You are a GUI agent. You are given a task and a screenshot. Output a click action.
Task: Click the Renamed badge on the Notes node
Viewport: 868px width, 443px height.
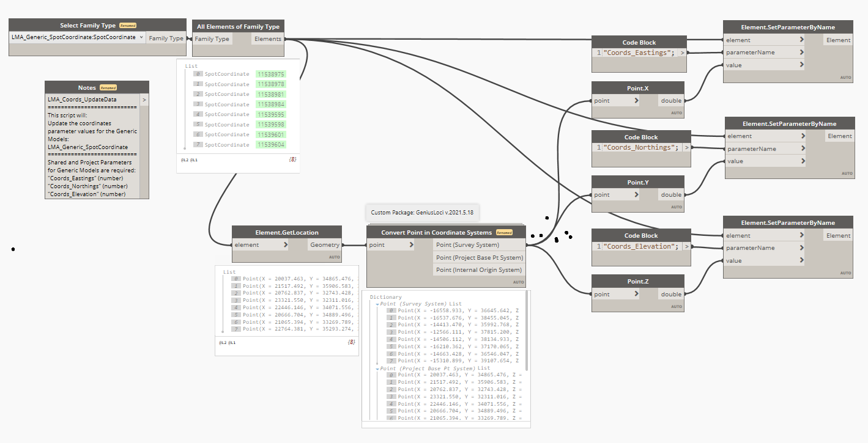[108, 88]
